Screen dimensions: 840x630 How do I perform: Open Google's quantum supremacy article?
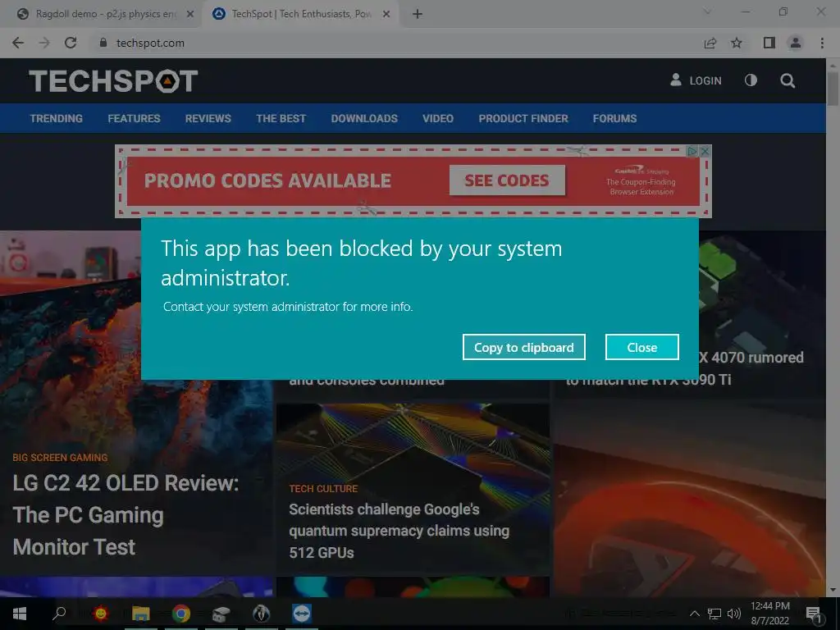coord(399,531)
